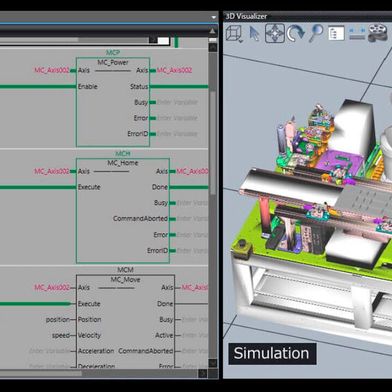Select the MCP instance name label
392x392 pixels.
tap(113, 53)
